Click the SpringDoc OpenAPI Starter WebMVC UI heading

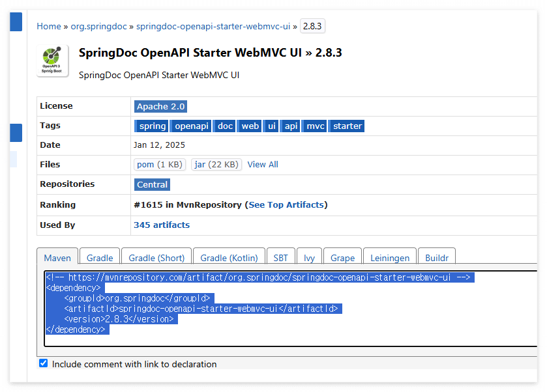tap(211, 53)
